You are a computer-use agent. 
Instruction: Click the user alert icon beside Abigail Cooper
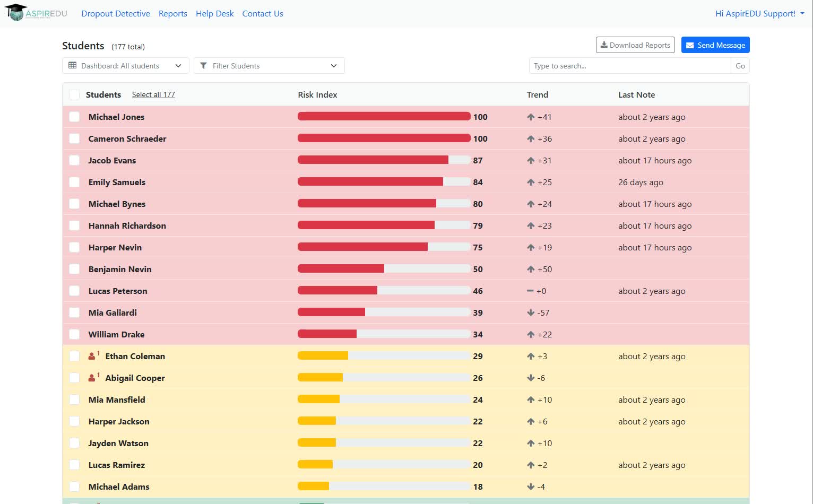(93, 377)
